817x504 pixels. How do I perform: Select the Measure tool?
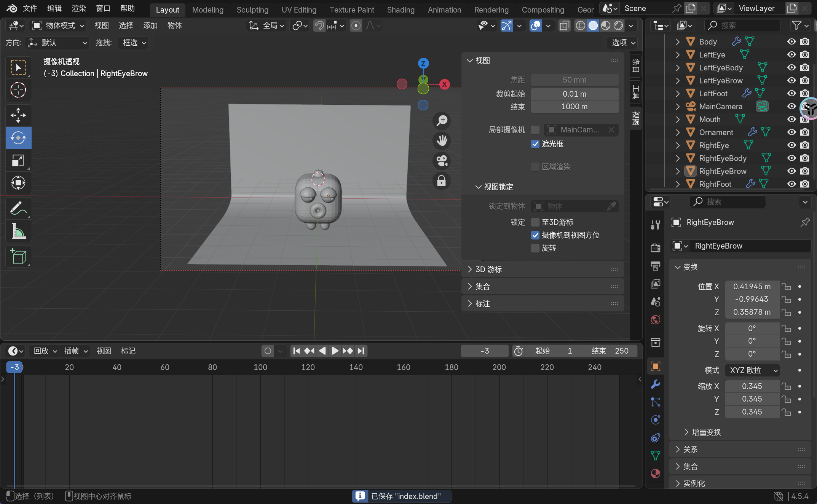pos(18,231)
